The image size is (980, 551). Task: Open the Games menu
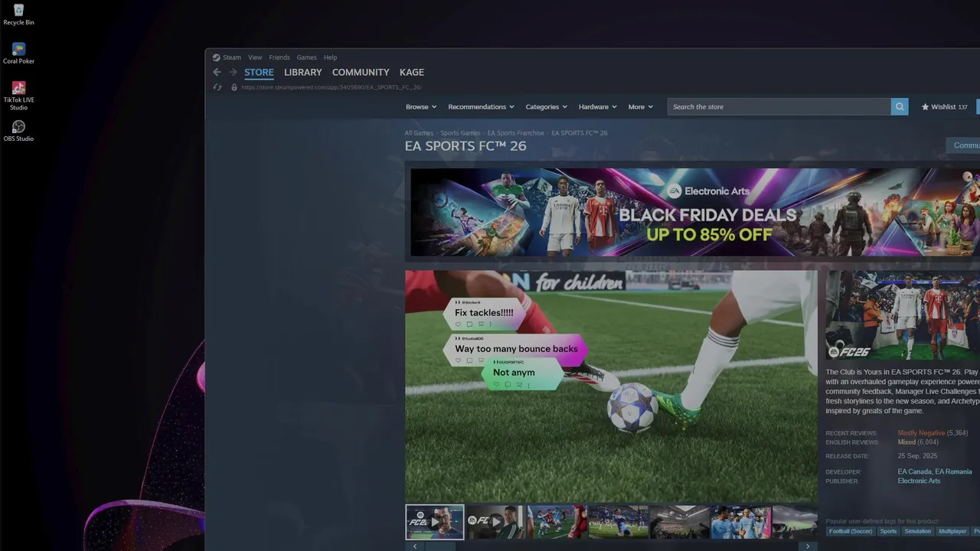point(307,57)
